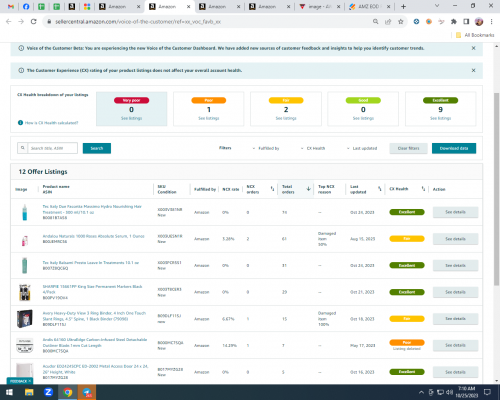Click the Zoom icon in the taskbar

48,392
